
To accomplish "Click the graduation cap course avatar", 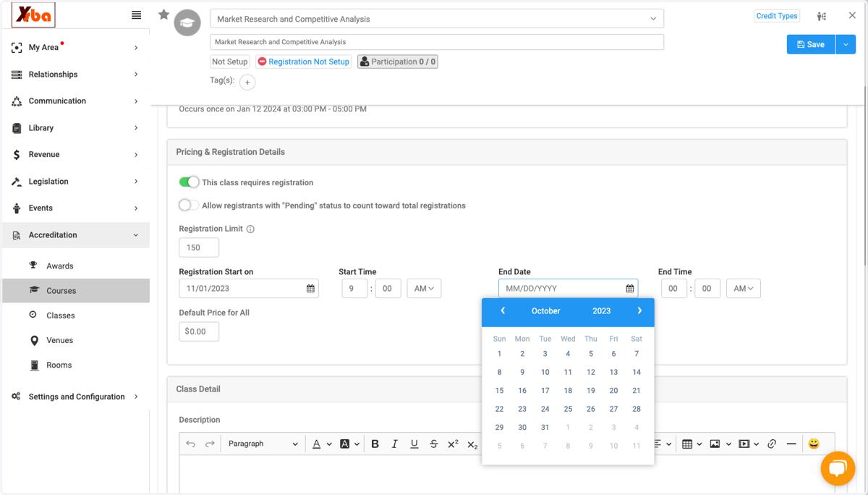I will point(187,23).
